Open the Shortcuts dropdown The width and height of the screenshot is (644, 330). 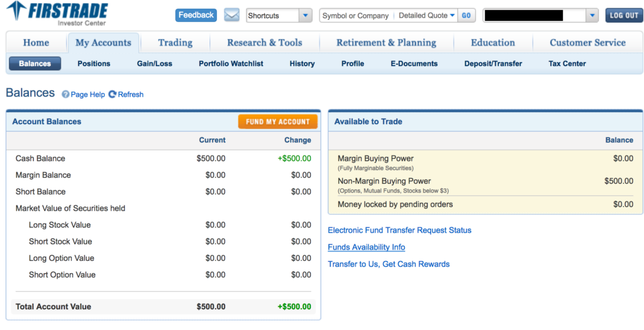[x=279, y=16]
